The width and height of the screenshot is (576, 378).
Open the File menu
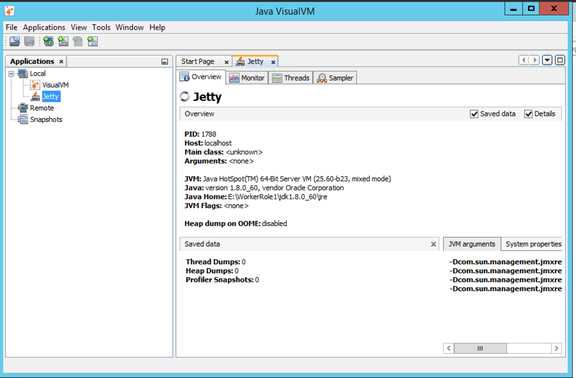pyautogui.click(x=11, y=28)
